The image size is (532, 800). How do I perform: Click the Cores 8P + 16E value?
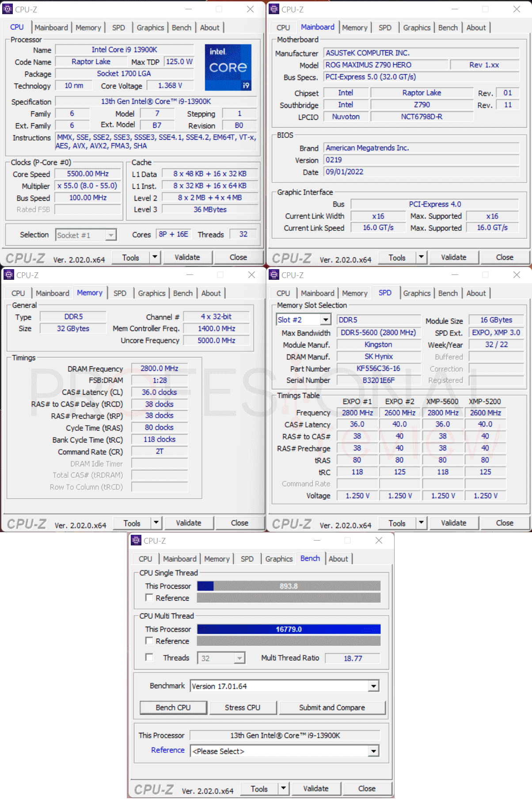(x=173, y=234)
